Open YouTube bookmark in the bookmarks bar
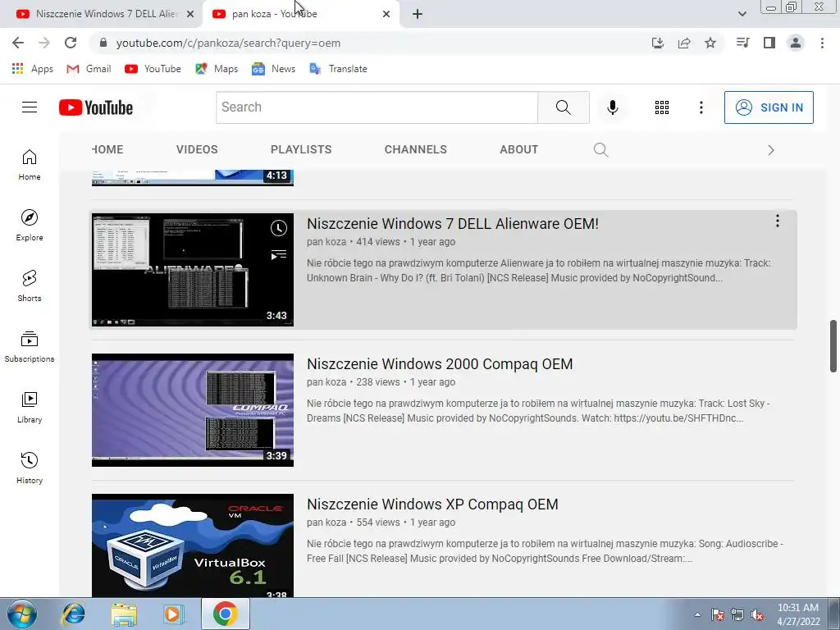 (153, 69)
